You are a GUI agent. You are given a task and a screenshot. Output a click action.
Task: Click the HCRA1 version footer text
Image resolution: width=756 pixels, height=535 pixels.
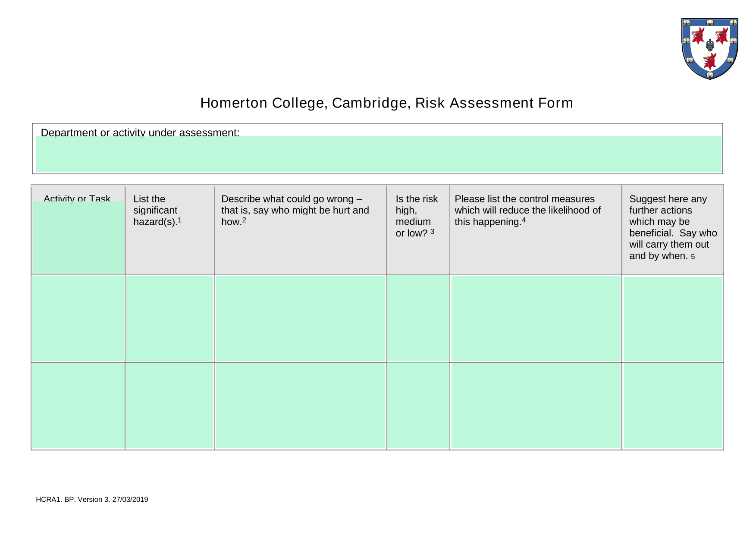tap(92, 499)
